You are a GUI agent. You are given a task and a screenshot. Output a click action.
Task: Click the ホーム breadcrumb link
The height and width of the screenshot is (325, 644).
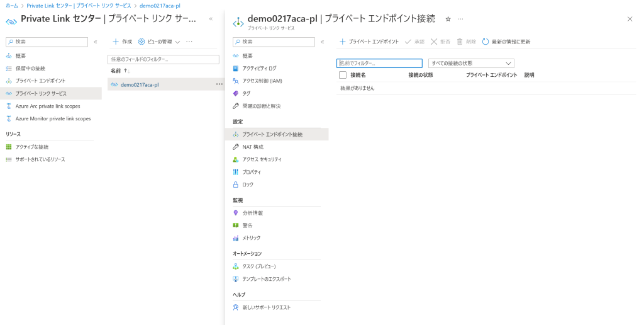11,6
